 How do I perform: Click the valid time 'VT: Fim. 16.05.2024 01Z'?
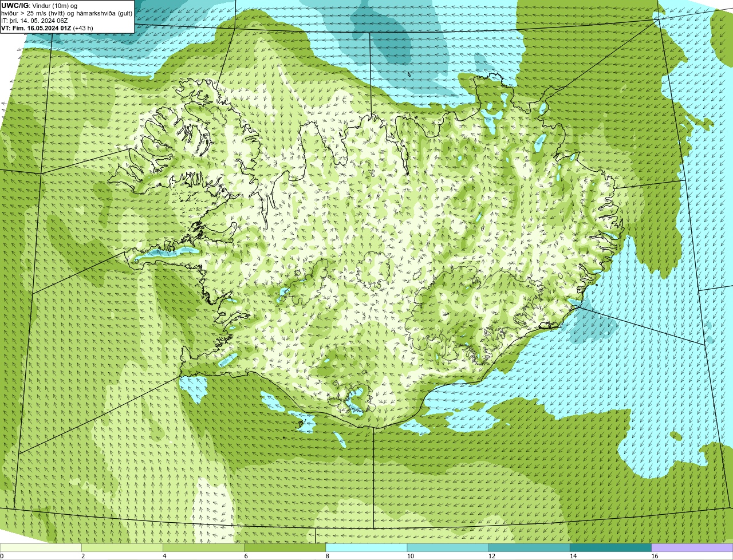pyautogui.click(x=36, y=28)
